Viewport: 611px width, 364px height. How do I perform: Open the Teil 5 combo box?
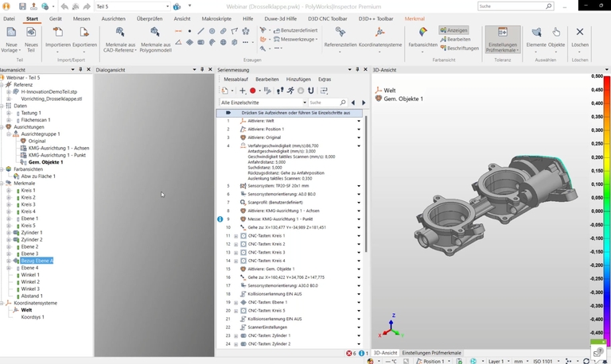tap(133, 6)
